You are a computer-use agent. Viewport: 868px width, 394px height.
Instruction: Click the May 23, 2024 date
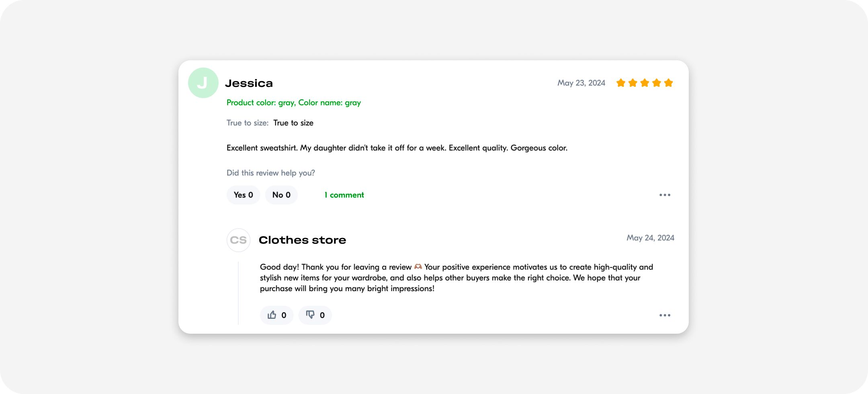point(581,83)
